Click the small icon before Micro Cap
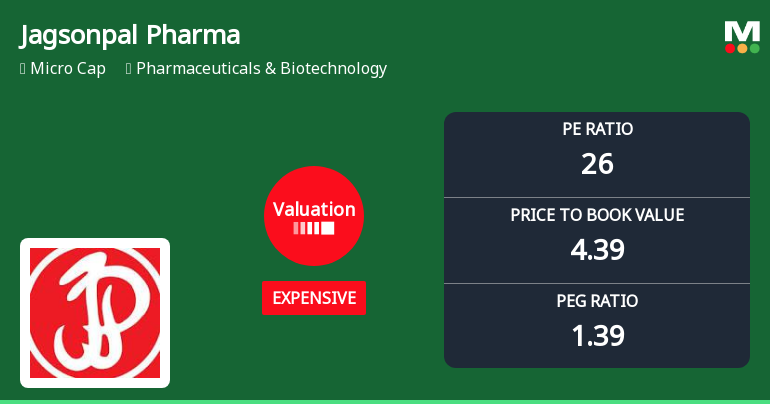The image size is (770, 404). pyautogui.click(x=22, y=69)
